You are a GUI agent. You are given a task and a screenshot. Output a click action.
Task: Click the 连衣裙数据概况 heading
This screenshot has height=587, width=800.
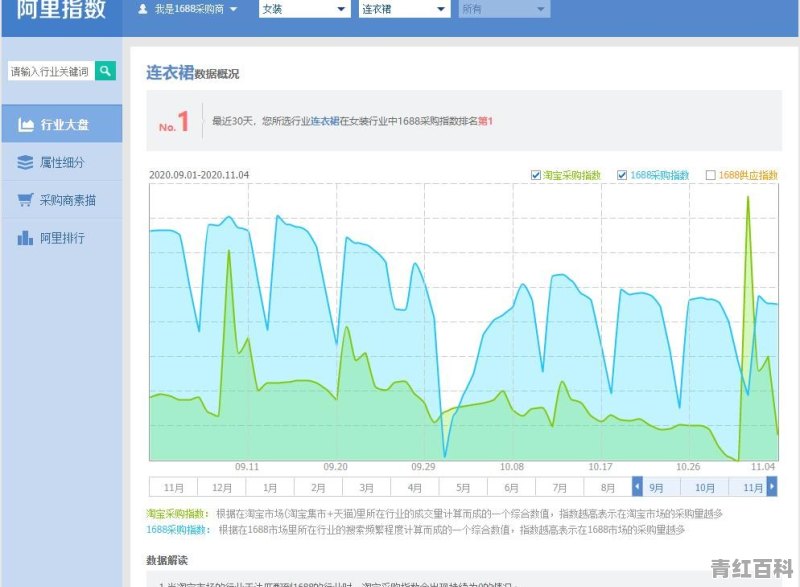click(x=192, y=72)
